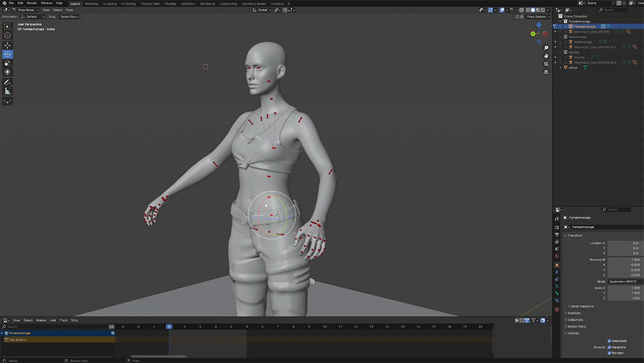Activate the Rotate tool
The height and width of the screenshot is (363, 644).
pyautogui.click(x=8, y=54)
